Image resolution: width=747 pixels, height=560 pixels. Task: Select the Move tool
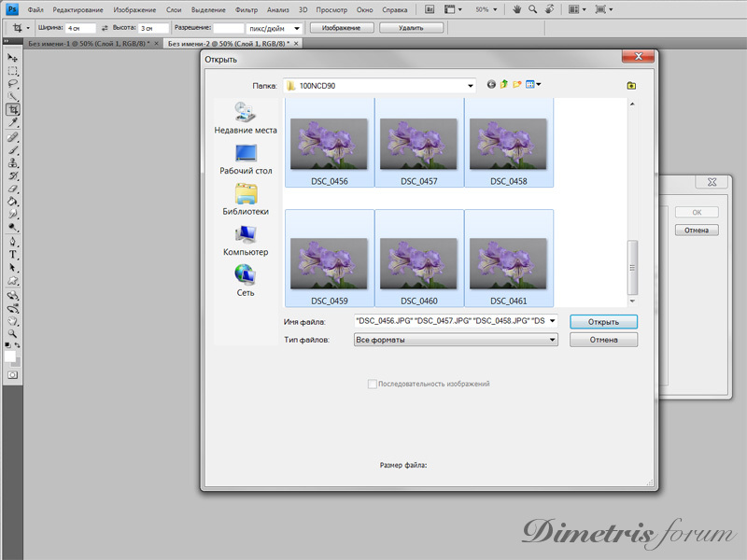(x=13, y=58)
